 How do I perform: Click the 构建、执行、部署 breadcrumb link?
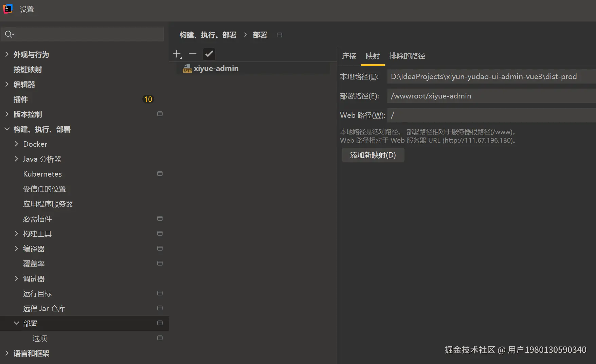[208, 35]
